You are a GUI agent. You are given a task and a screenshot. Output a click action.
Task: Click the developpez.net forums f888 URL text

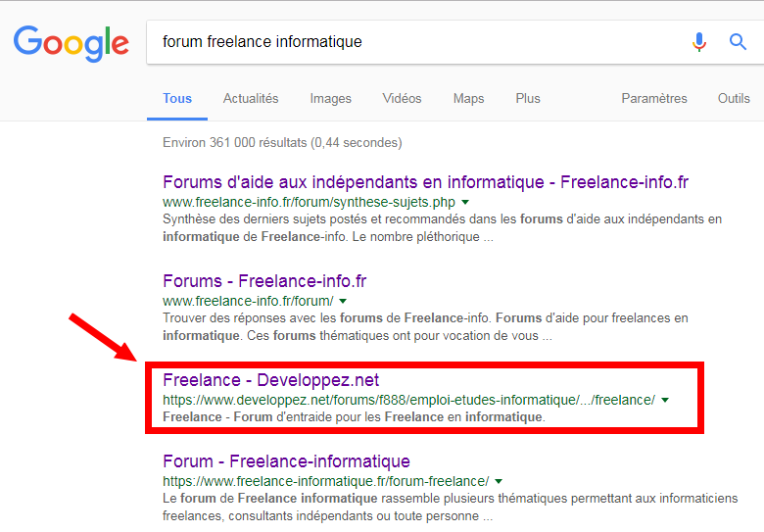pos(408,400)
